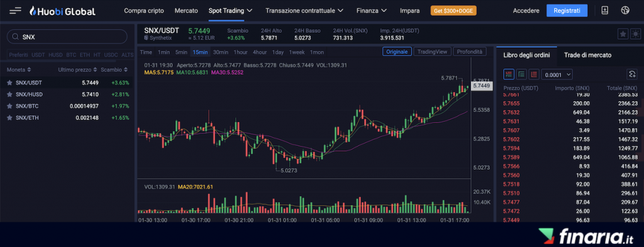Open the 0.0001 price precision dropdown
Image resolution: width=644 pixels, height=247 pixels.
[x=557, y=75]
